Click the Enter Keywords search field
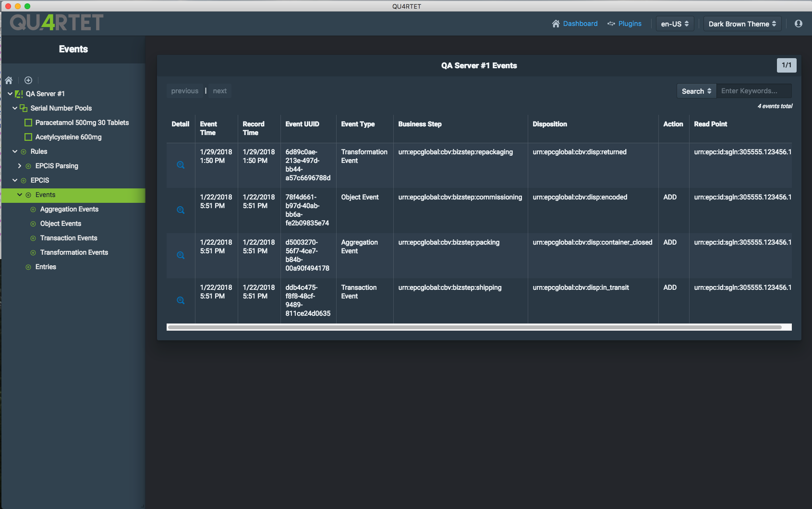Screen dimensions: 812x509 coord(754,91)
